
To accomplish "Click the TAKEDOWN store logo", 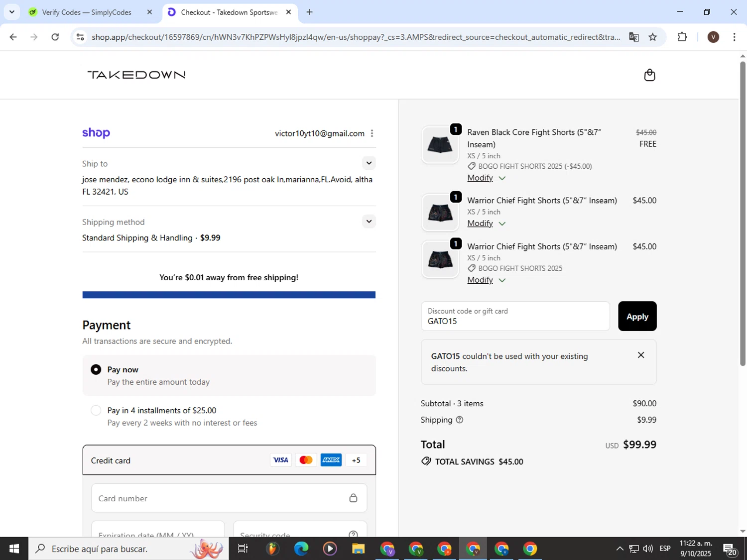I will (136, 75).
